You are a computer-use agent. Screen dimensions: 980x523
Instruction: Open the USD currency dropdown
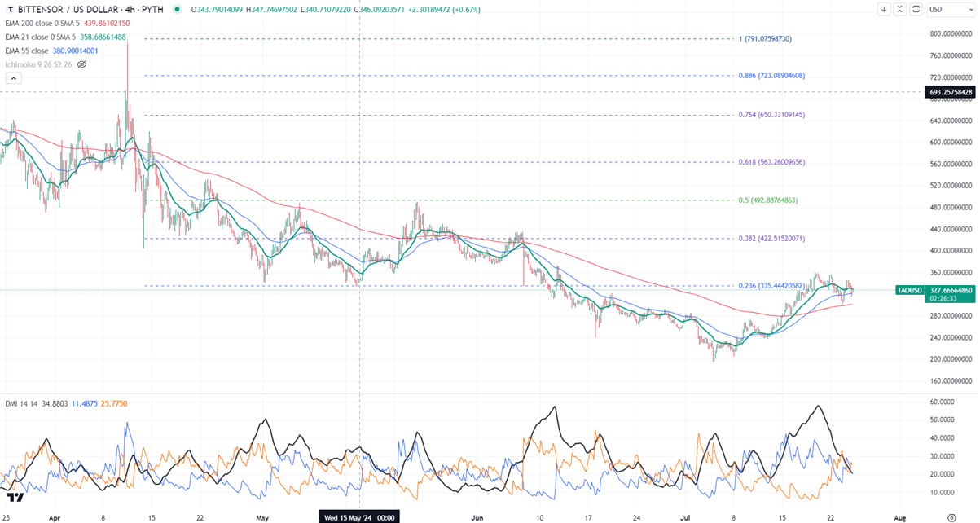point(951,10)
